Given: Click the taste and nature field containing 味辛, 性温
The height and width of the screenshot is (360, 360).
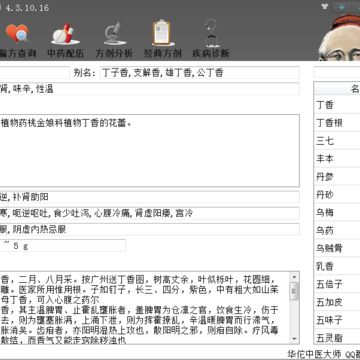Looking at the screenshot, I should click(150, 89).
